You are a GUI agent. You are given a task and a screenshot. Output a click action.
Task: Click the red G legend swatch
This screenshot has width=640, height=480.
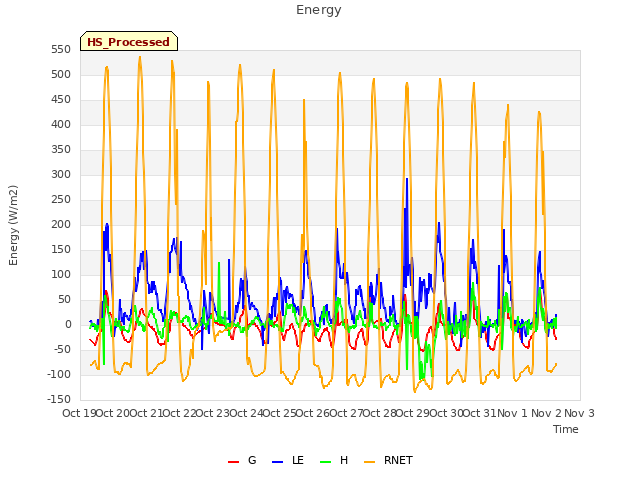(233, 462)
